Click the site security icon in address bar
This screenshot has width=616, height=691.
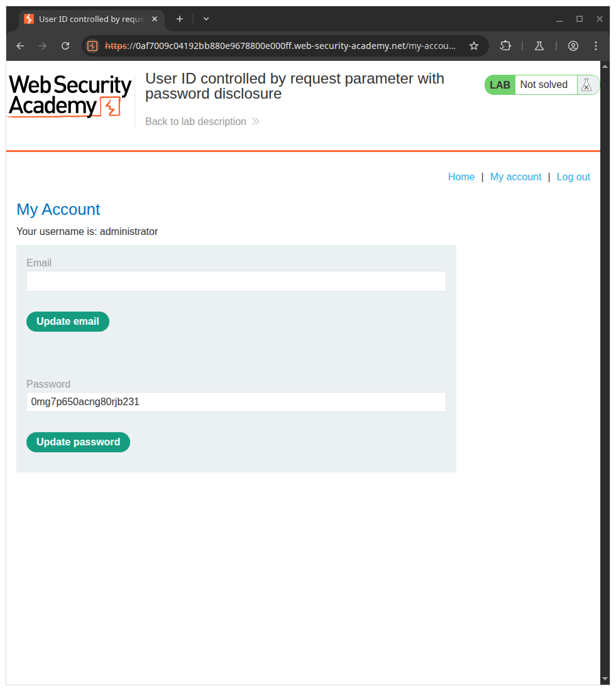point(92,46)
